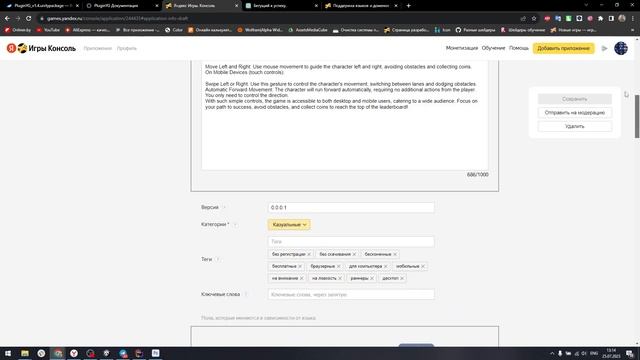Screen dimensions: 640x360
Task: Click the Удалить button
Action: tap(575, 127)
